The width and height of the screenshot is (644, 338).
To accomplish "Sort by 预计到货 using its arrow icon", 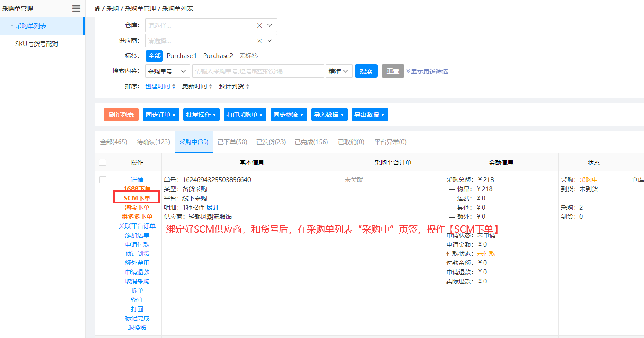I will (x=247, y=87).
